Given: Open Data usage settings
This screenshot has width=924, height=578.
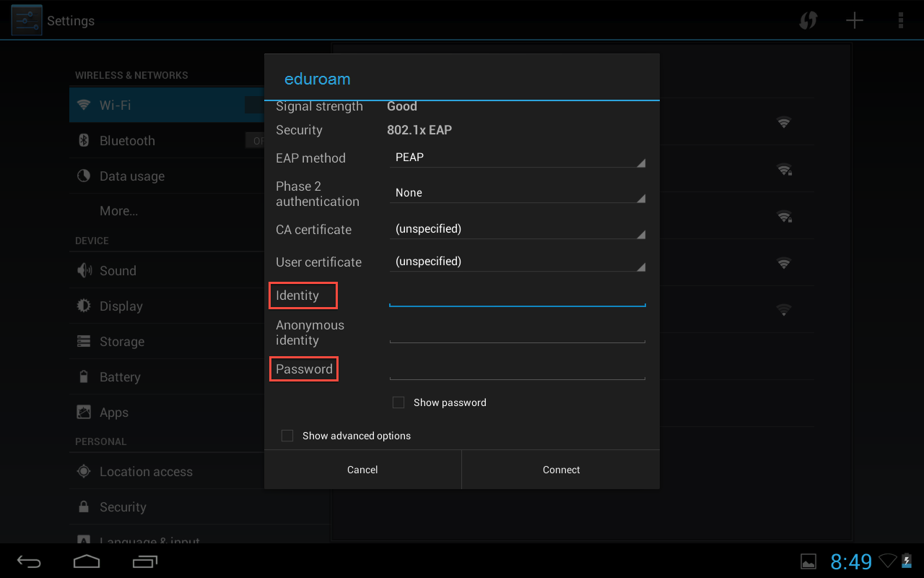Looking at the screenshot, I should pos(167,176).
